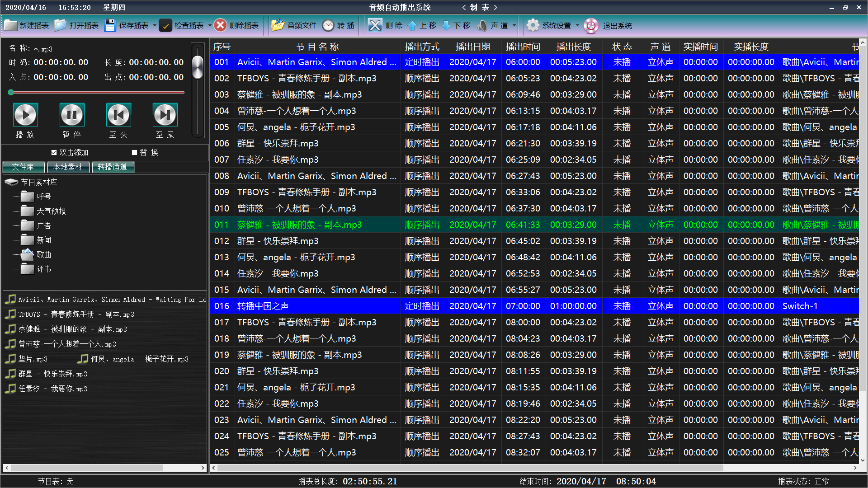Open 声道 audio channel tool

coord(493,25)
